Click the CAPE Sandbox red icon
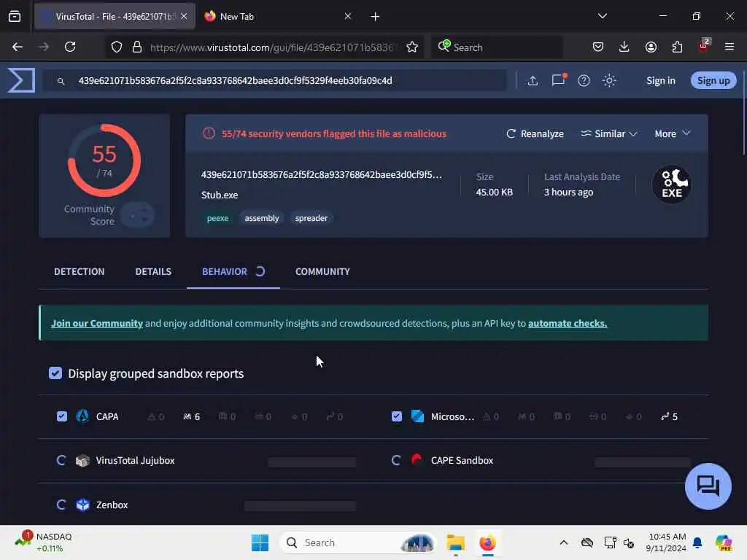 (x=417, y=459)
